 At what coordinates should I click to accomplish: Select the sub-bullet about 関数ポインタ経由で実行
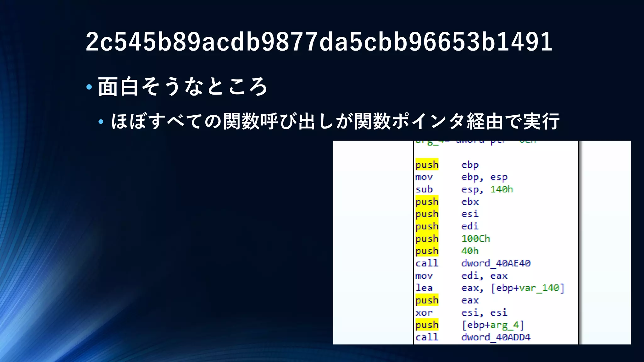(335, 121)
